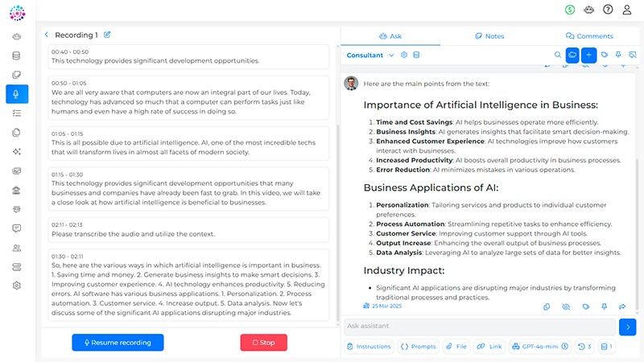Viewport: 644px width, 362px height.
Task: Click the pin icon in chat toolbar
Action: [618, 55]
